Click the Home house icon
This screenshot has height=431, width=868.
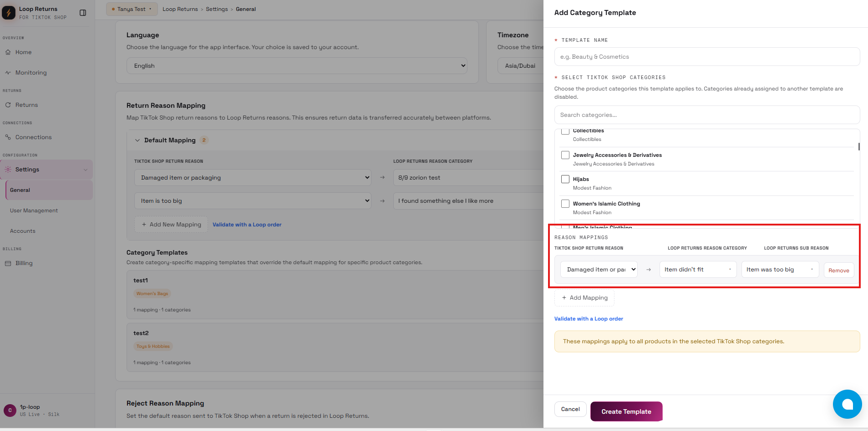(x=8, y=52)
